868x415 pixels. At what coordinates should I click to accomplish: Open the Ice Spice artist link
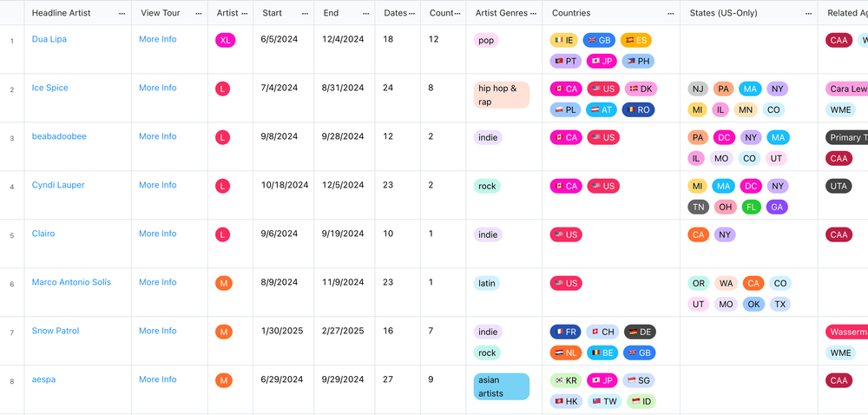(49, 88)
